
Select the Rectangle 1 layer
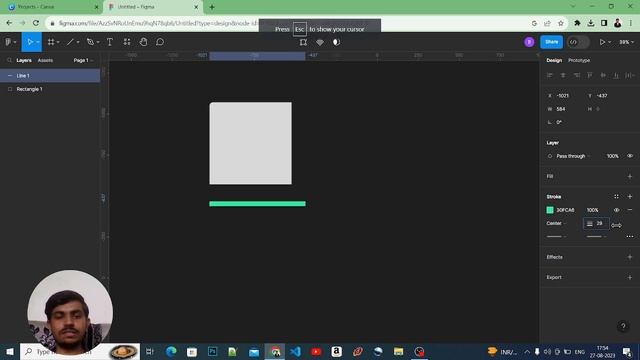(x=50, y=89)
